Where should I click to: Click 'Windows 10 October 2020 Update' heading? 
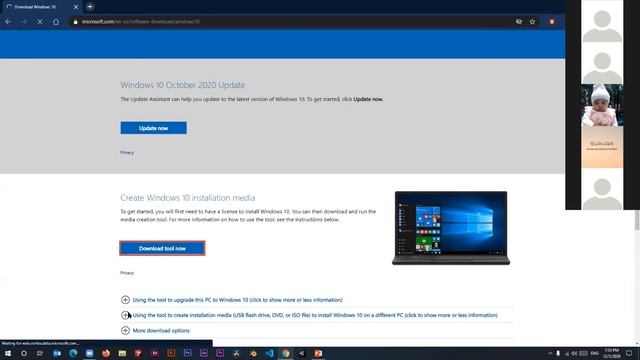pyautogui.click(x=182, y=85)
